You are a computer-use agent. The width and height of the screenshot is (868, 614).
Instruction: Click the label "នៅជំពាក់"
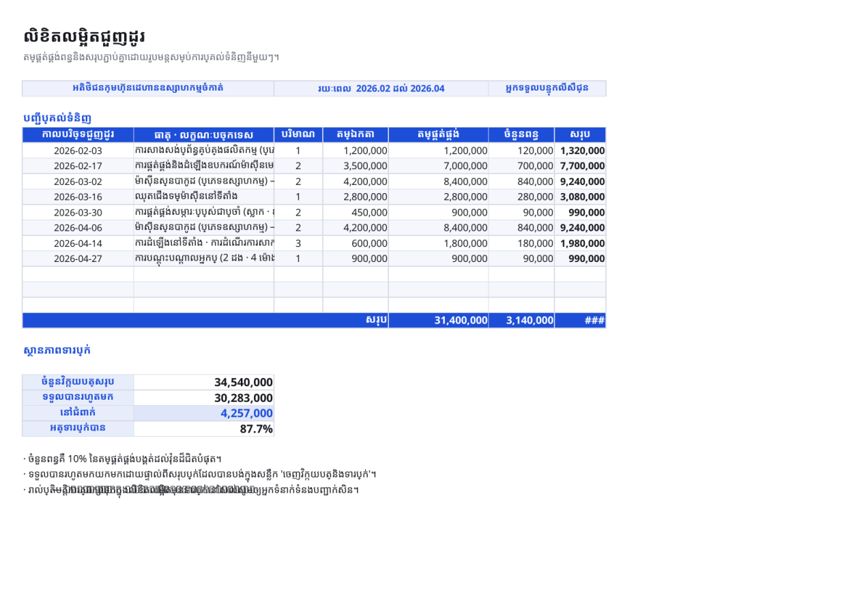point(78,413)
